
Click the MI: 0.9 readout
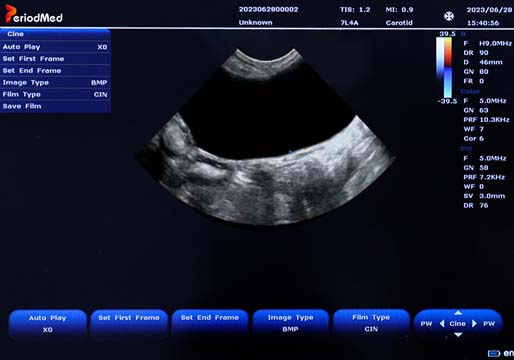[399, 10]
